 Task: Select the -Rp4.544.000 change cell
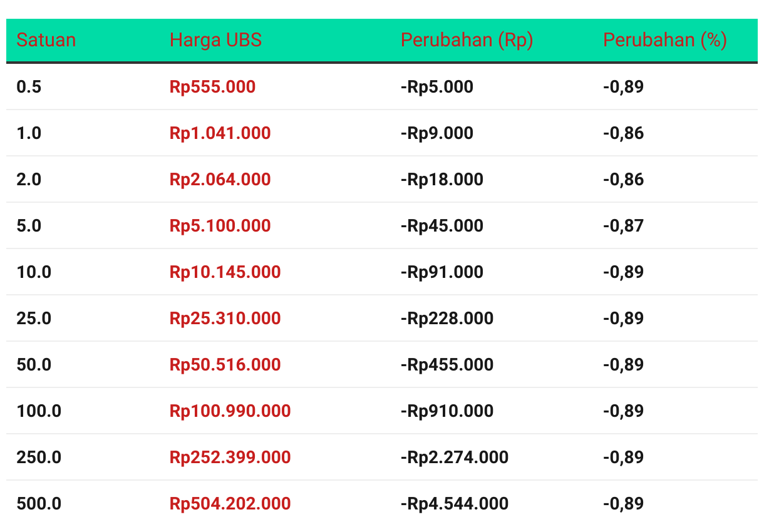coord(455,503)
